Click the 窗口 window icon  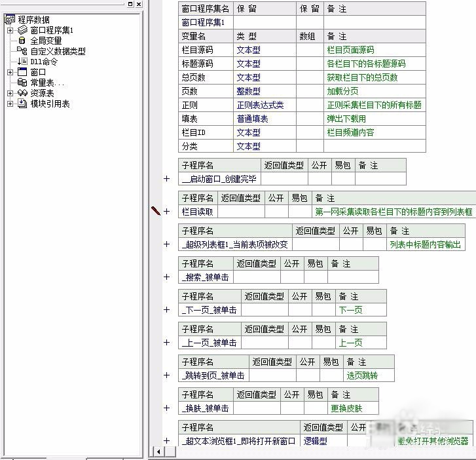[x=22, y=72]
